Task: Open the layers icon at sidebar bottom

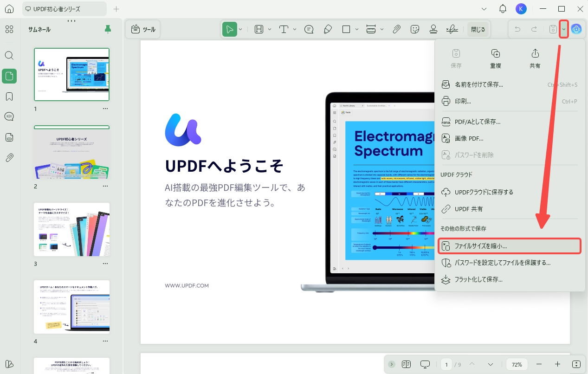Action: (9, 364)
